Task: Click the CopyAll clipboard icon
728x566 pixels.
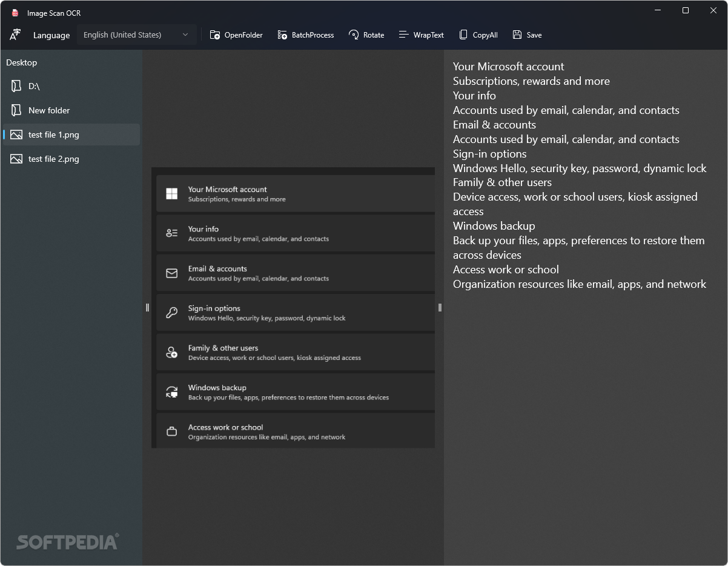Action: 463,35
